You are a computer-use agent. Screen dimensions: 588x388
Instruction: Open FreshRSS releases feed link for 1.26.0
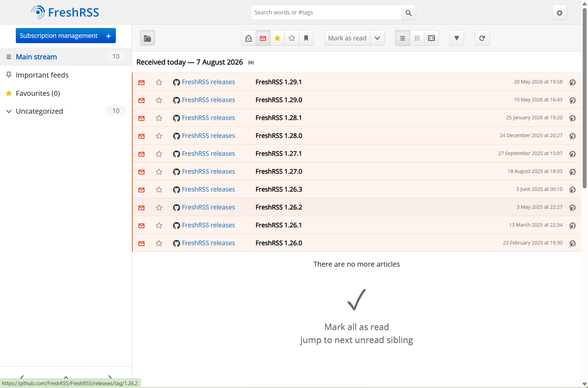(x=208, y=243)
